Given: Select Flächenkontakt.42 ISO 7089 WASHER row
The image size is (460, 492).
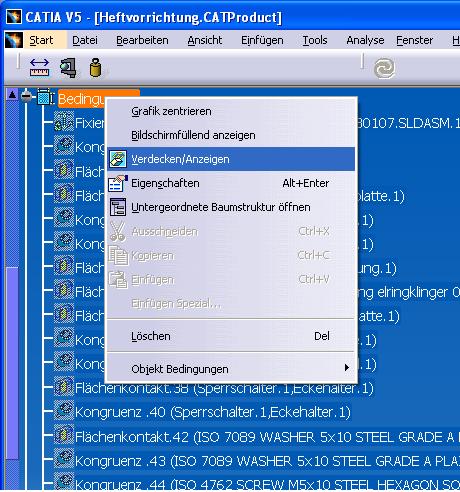Looking at the screenshot, I should pos(267,437).
